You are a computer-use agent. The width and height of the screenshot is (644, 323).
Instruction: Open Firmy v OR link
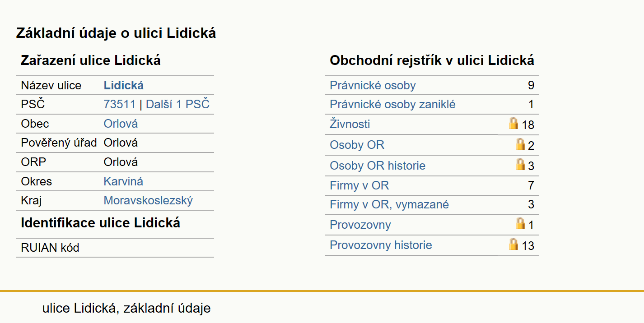pos(359,185)
